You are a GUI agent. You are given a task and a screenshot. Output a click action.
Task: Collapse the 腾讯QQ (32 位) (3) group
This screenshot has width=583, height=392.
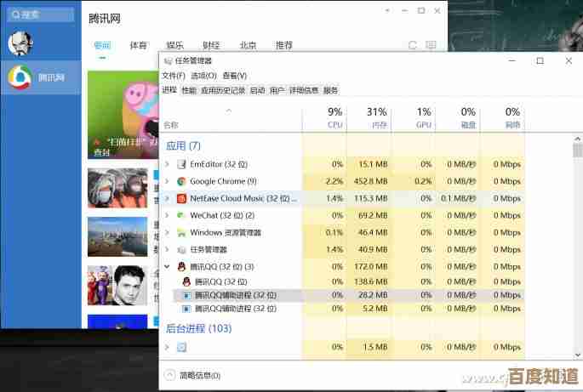167,267
